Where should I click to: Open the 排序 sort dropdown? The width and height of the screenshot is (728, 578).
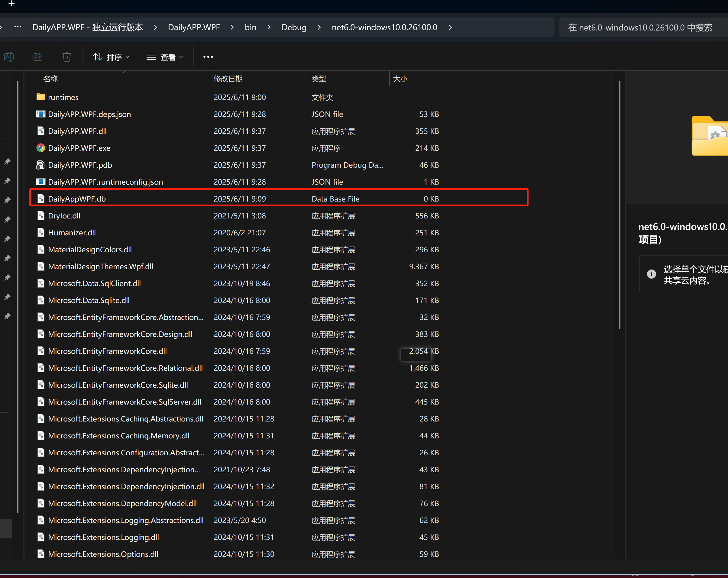111,57
